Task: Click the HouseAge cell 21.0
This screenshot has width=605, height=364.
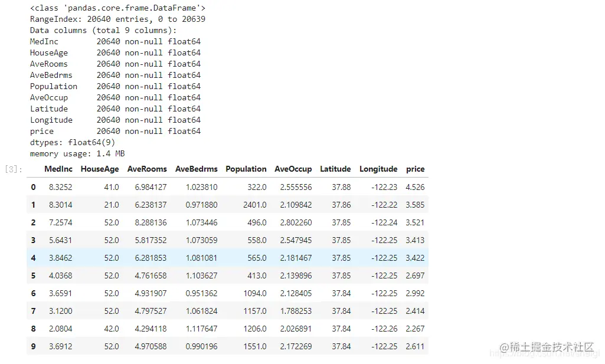Action: click(112, 205)
